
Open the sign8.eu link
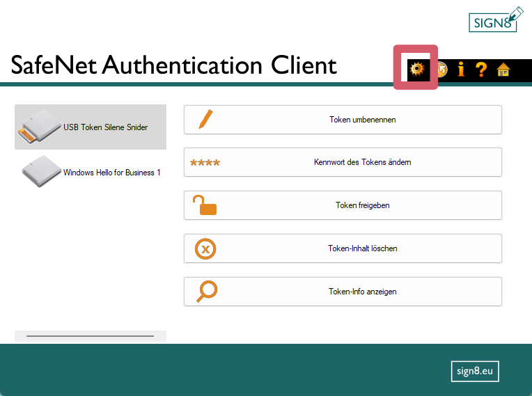tap(475, 371)
